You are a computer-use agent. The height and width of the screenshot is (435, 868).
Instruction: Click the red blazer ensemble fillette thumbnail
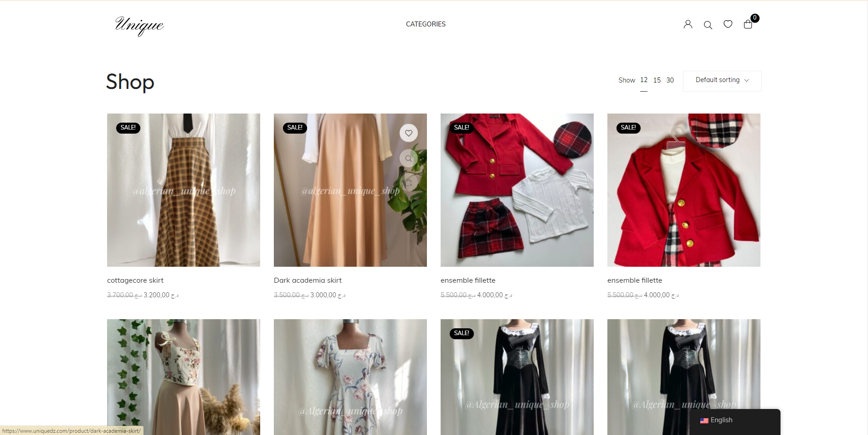coord(684,190)
